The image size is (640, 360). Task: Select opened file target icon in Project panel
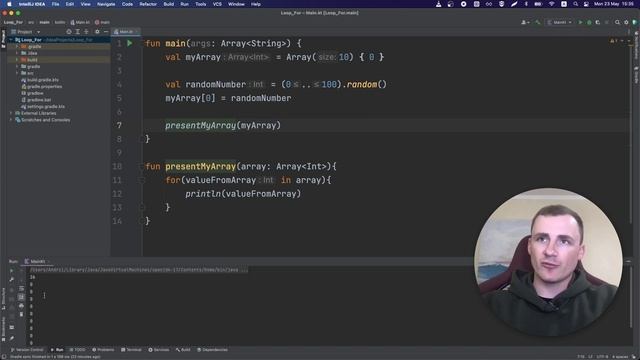(69, 31)
